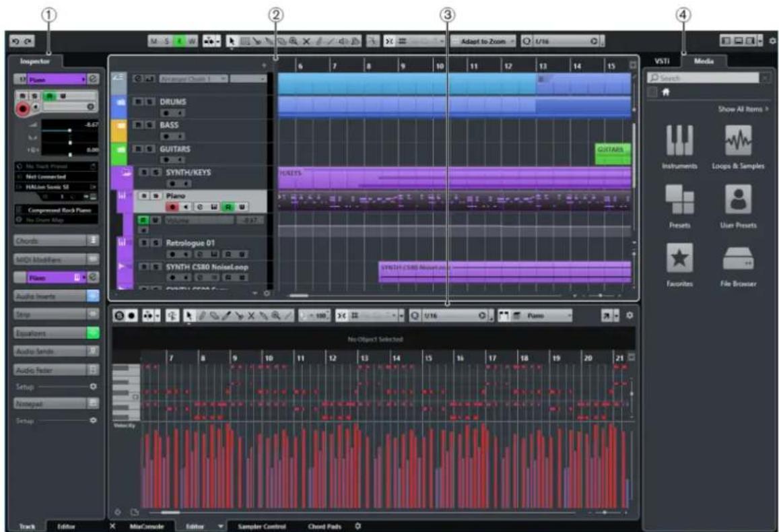Image resolution: width=779 pixels, height=532 pixels.
Task: Click bar 12 on the project ruler
Action: click(x=508, y=66)
